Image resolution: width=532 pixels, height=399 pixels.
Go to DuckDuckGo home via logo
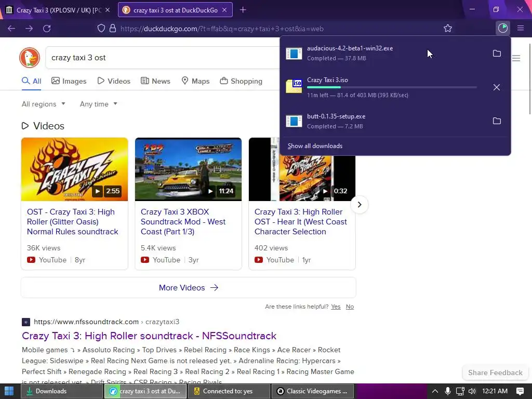(30, 57)
